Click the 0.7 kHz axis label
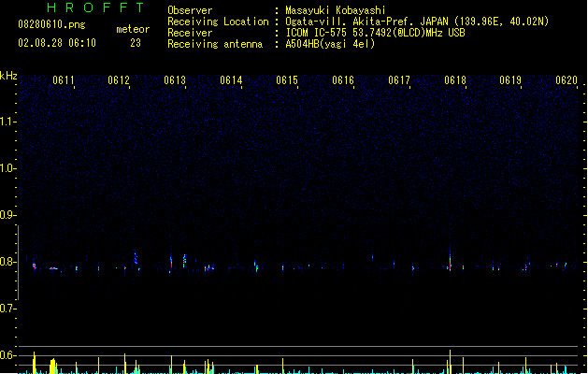 point(7,309)
